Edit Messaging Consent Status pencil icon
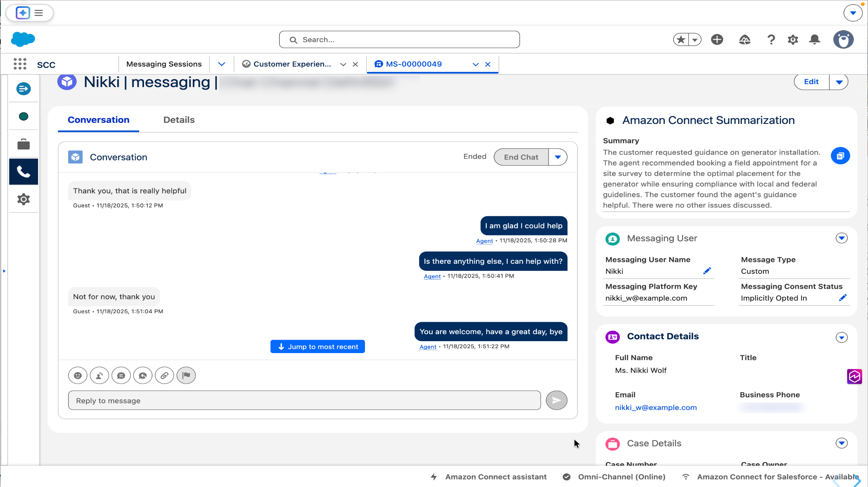The height and width of the screenshot is (487, 868). [843, 298]
